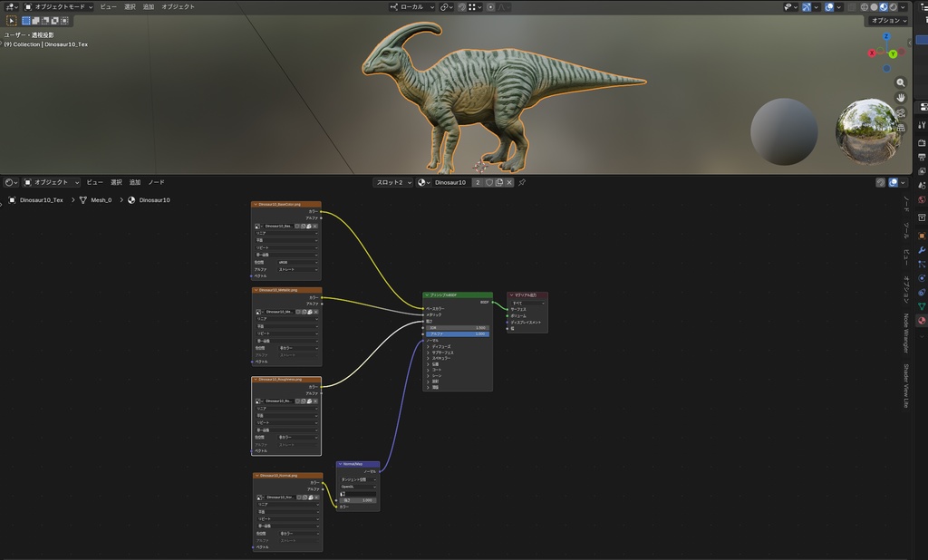Collapse the Normal Map node header arrow
Image resolution: width=928 pixels, height=560 pixels.
tap(340, 464)
